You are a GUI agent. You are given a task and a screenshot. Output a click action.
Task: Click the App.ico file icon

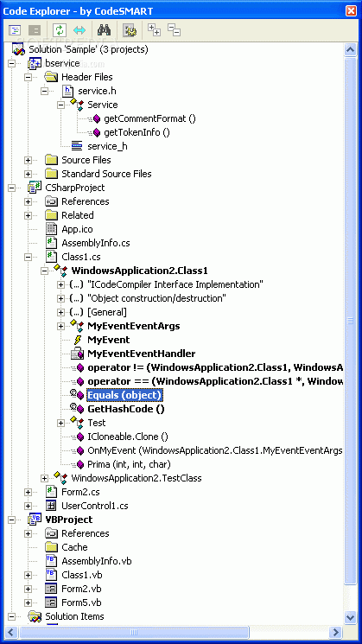point(51,229)
